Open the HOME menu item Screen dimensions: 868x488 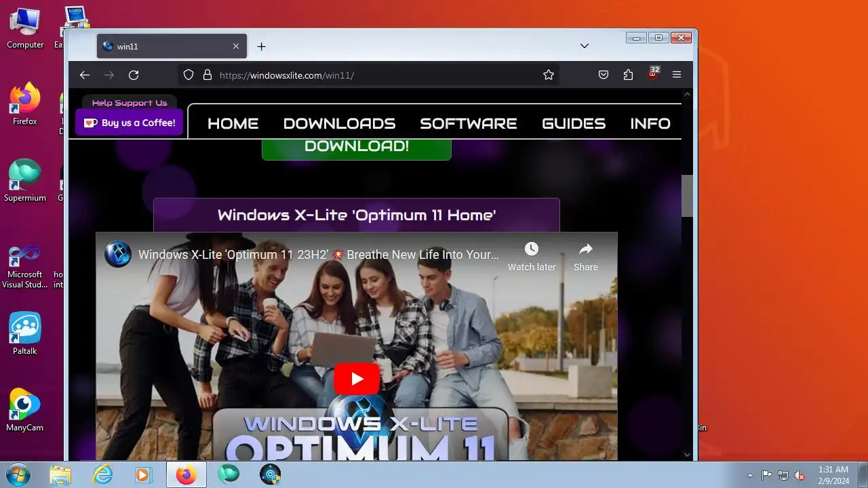tap(233, 123)
